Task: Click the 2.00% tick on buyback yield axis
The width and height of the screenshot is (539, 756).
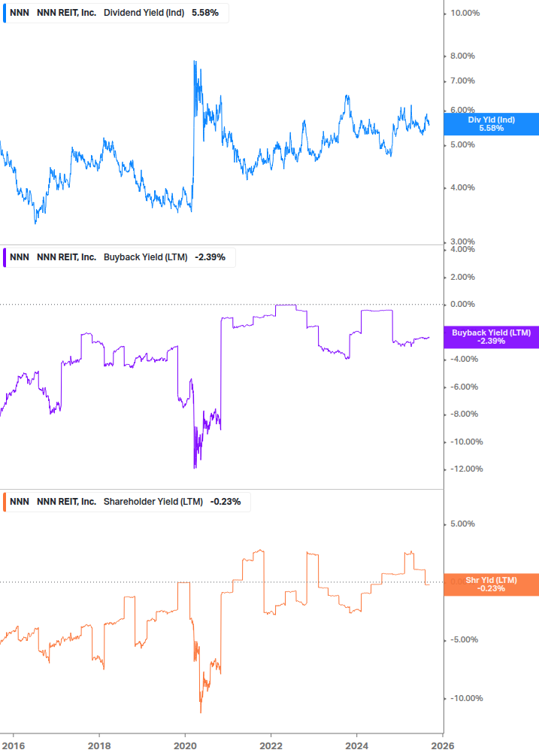Action: (x=462, y=278)
